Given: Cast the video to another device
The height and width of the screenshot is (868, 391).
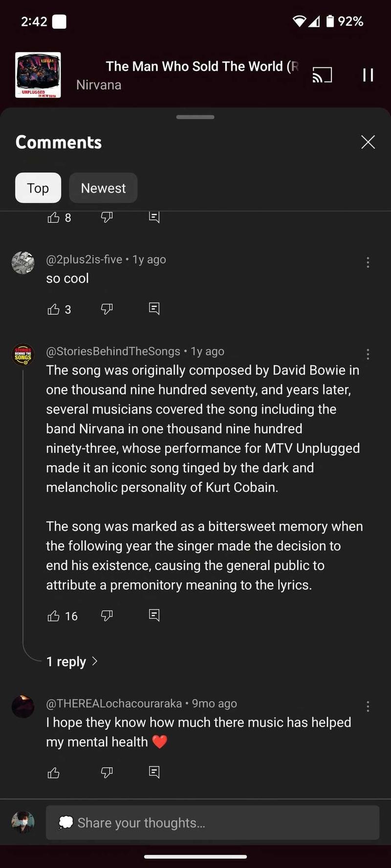Looking at the screenshot, I should click(x=322, y=75).
